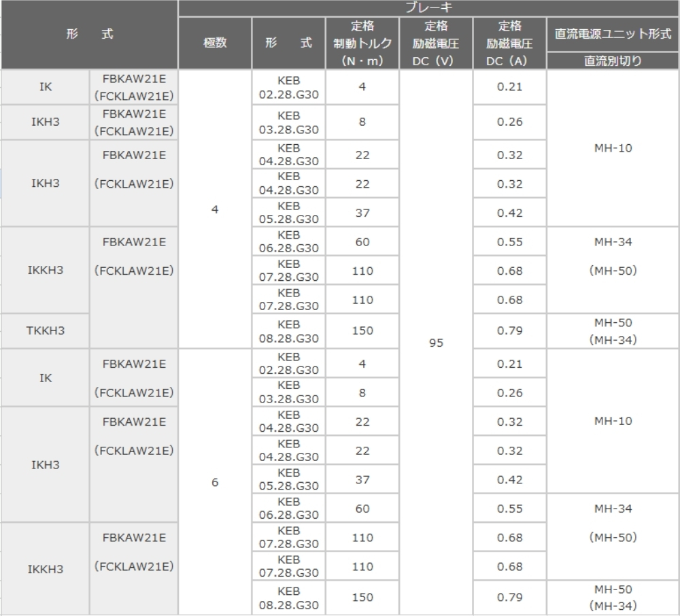The height and width of the screenshot is (616, 680).
Task: Select KEB 03.28.G30 in the 4-pole section
Action: [x=289, y=122]
